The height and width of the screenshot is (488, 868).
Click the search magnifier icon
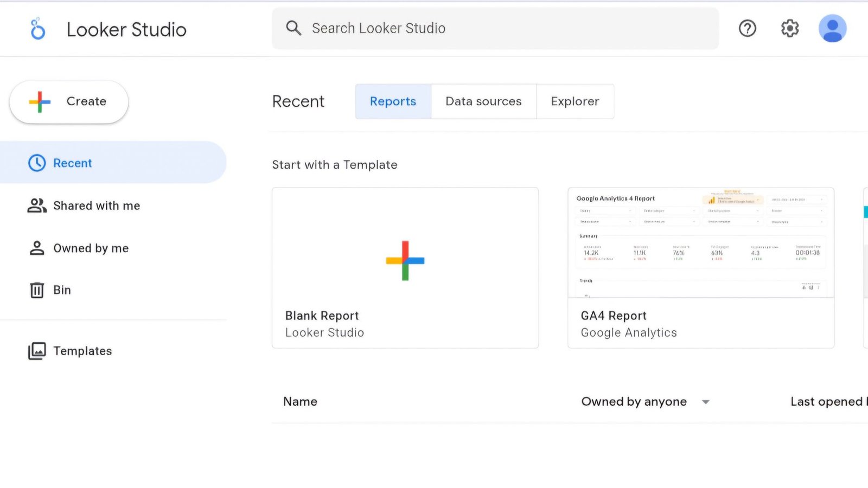click(x=293, y=28)
